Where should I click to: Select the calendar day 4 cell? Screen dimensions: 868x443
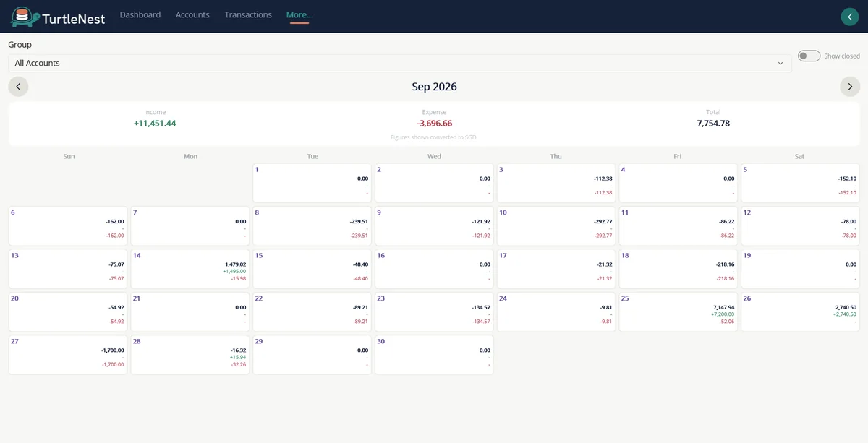coord(678,183)
